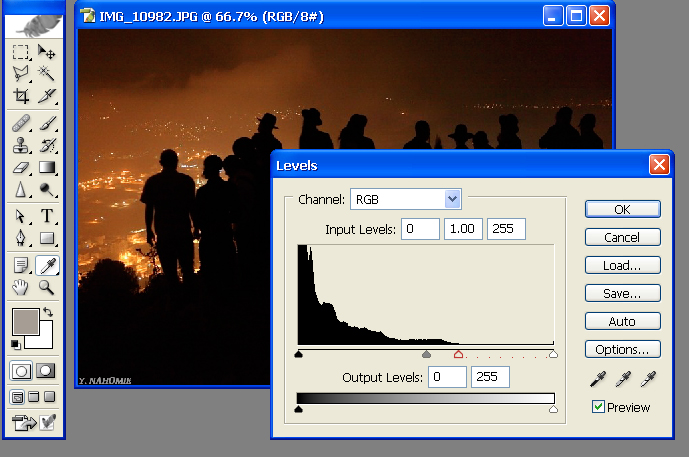Screen dimensions: 689x457
Task: Toggle the Preview checkbox in Levels
Action: (598, 407)
